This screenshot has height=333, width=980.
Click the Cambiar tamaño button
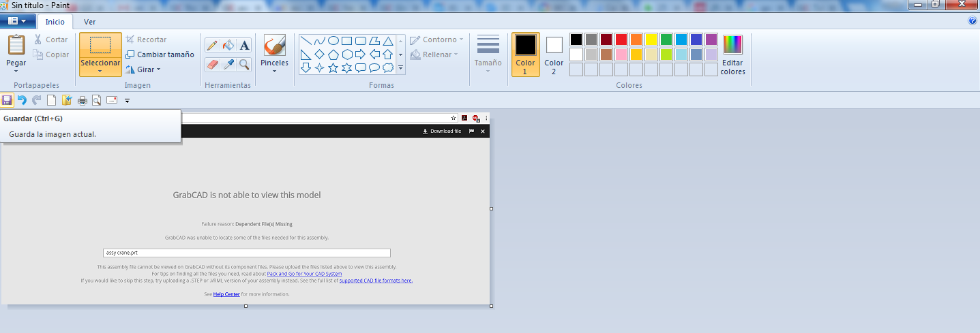click(160, 54)
